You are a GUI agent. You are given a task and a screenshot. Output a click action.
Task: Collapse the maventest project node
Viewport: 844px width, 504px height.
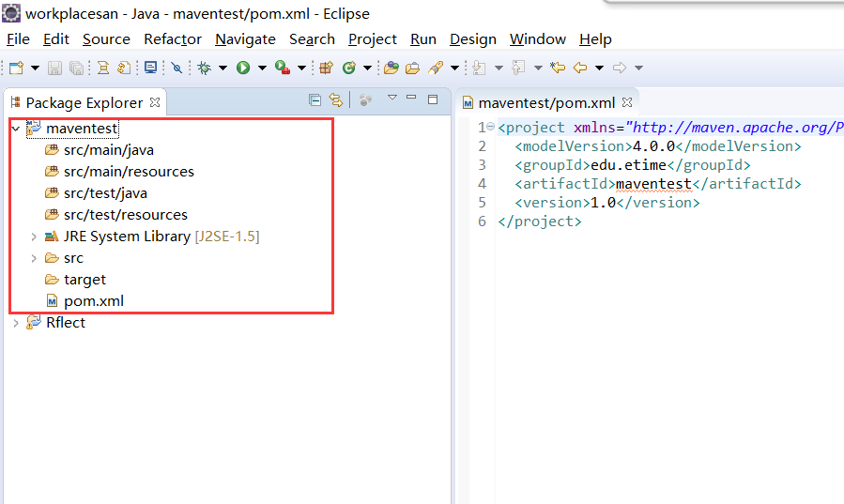pyautogui.click(x=16, y=129)
